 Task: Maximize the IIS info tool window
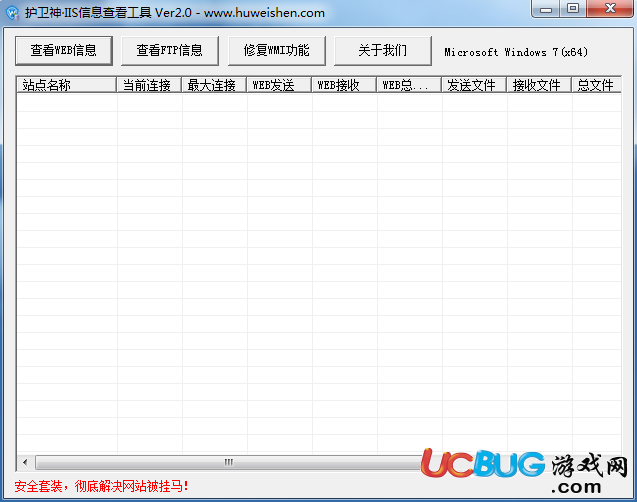pyautogui.click(x=573, y=9)
